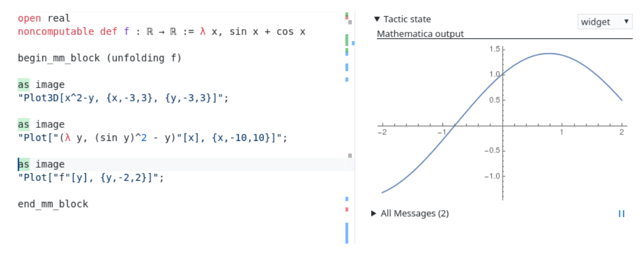Click the highlighted 'as' above the Plot3D string

[24, 84]
